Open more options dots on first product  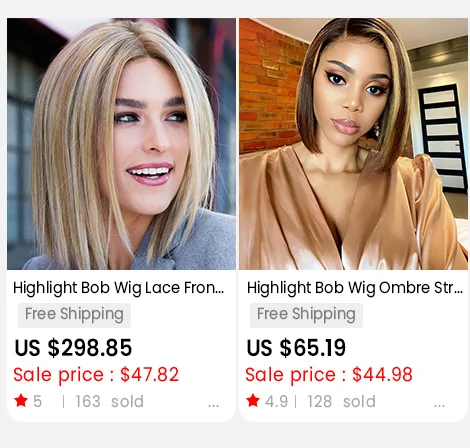pos(213,405)
